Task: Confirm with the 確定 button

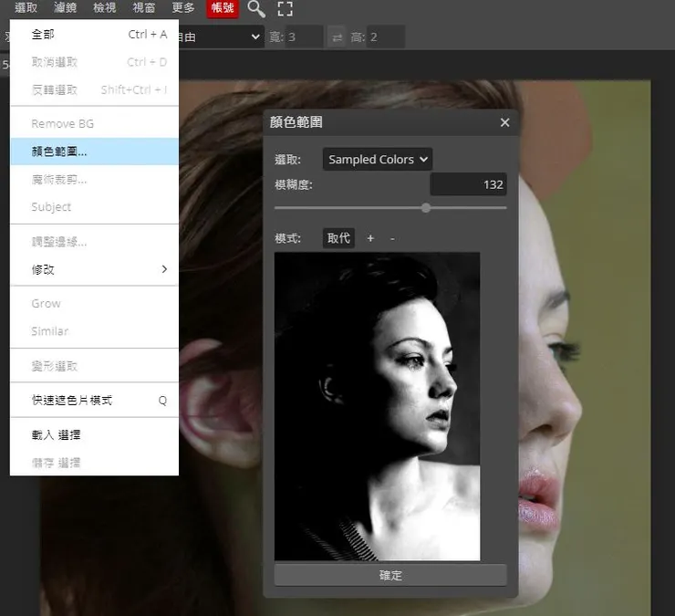Action: 390,575
